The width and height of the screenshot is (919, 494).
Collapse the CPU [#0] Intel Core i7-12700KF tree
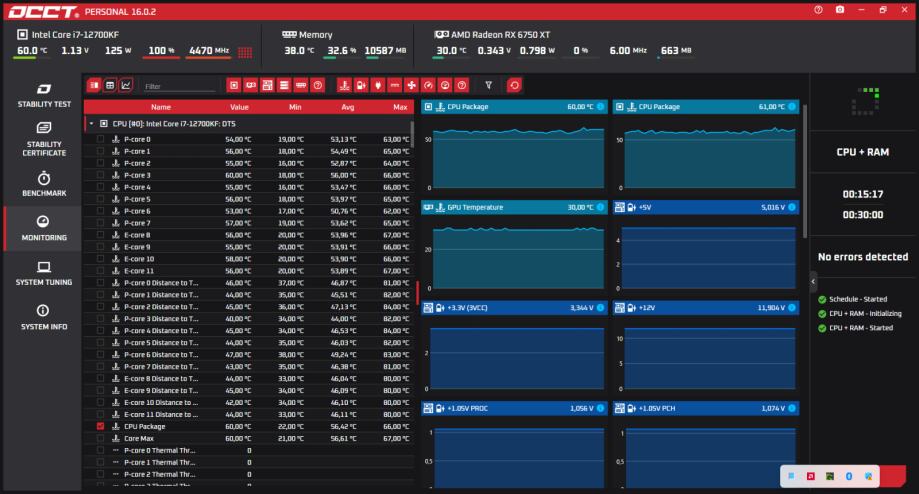(x=91, y=124)
